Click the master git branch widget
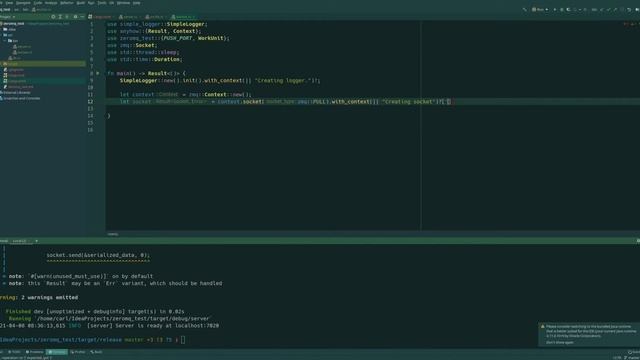This screenshot has width=640, height=360. [631, 358]
